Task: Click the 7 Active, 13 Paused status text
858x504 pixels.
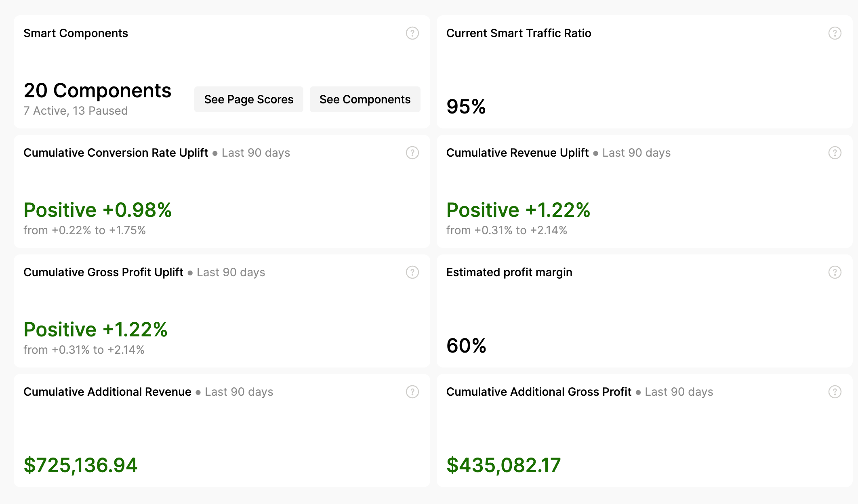Action: click(x=76, y=111)
